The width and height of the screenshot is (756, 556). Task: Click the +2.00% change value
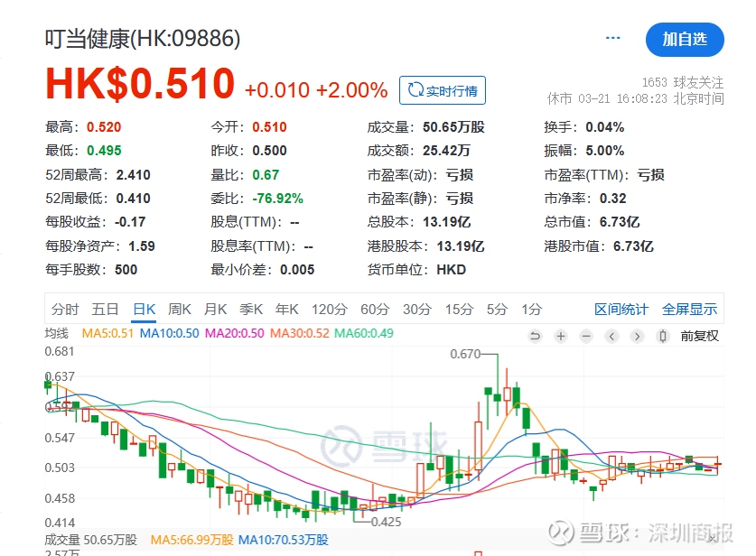(351, 90)
